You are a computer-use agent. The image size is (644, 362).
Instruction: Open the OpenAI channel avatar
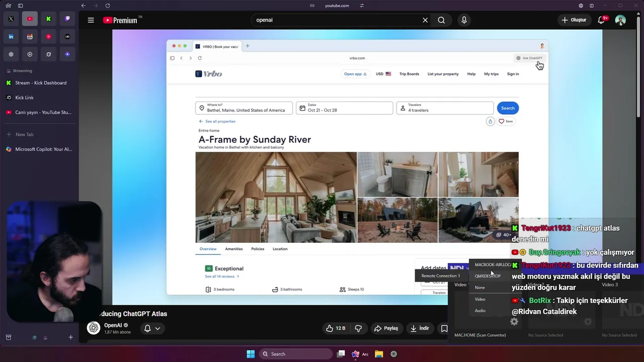click(94, 328)
